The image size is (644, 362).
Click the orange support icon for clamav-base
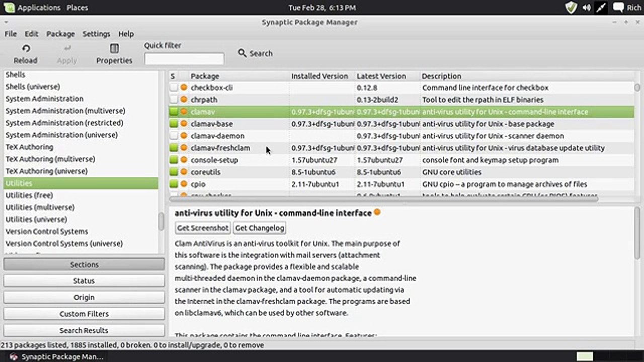click(184, 124)
